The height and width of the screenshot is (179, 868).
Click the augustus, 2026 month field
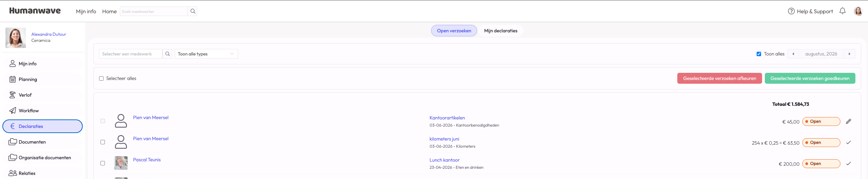coord(821,54)
